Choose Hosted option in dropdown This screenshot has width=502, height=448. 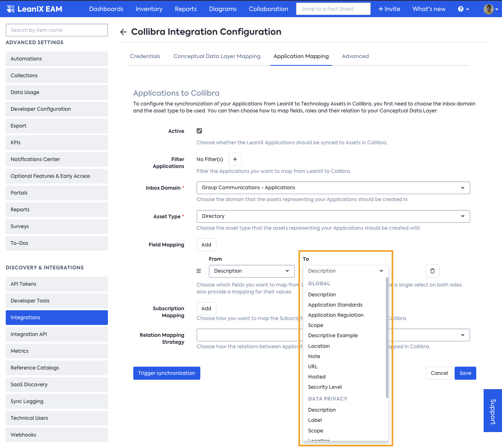pyautogui.click(x=317, y=377)
